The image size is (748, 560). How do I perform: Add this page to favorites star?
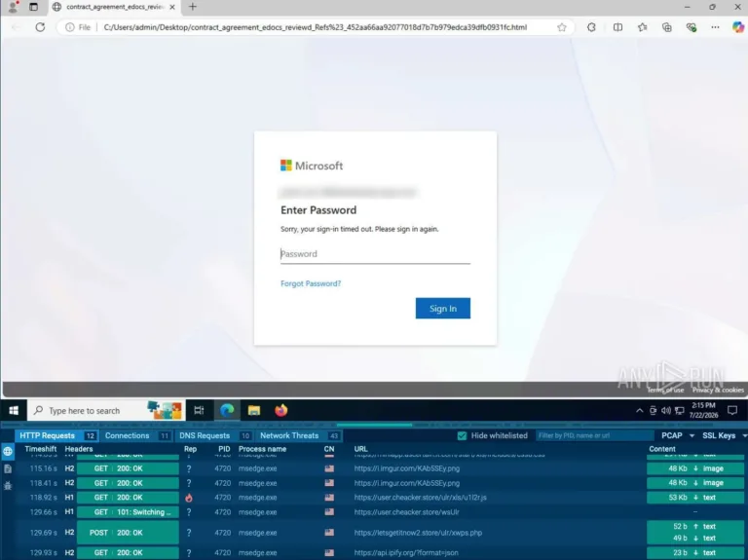coord(561,27)
